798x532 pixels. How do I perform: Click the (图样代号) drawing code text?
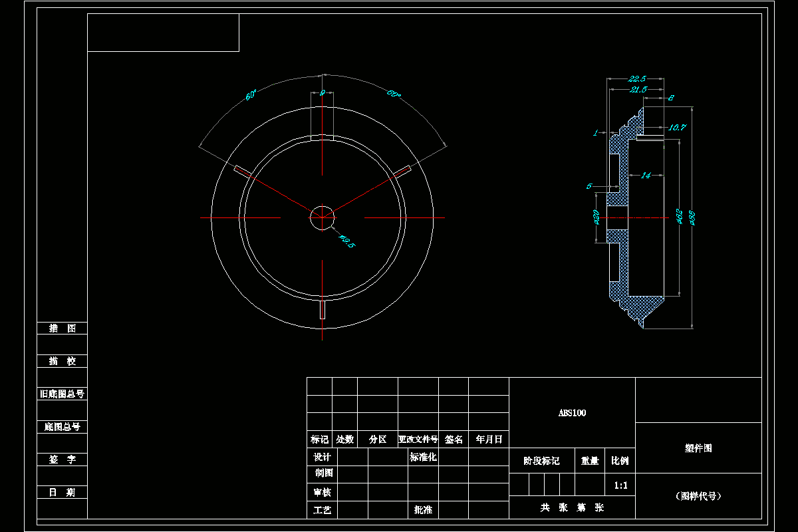(x=698, y=496)
